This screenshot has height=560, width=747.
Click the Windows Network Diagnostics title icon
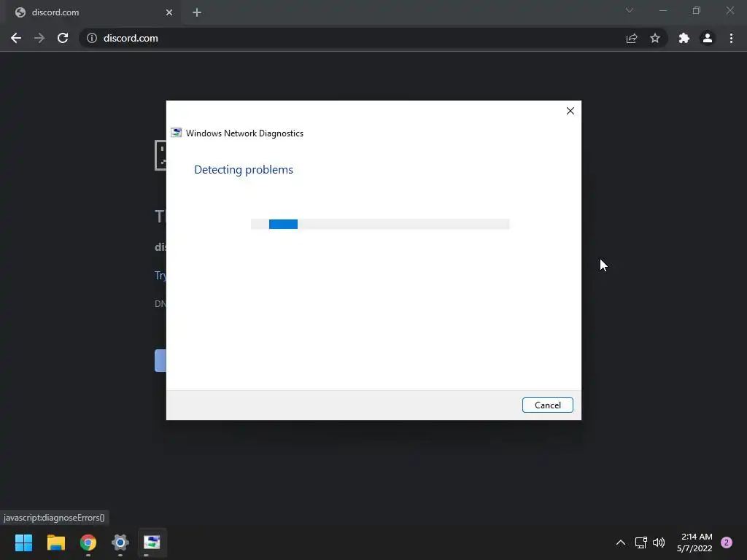click(177, 133)
